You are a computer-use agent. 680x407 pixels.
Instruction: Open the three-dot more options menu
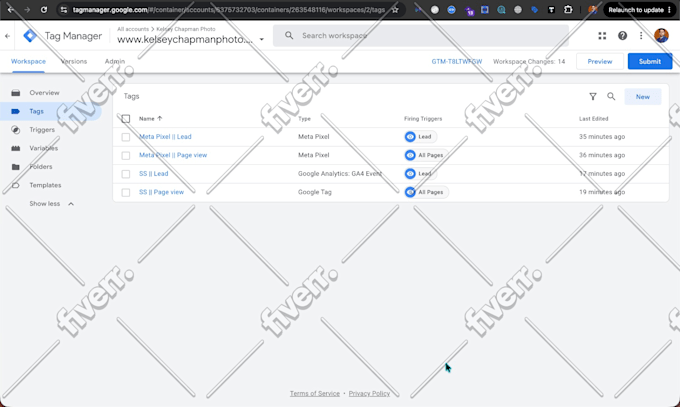tap(641, 36)
